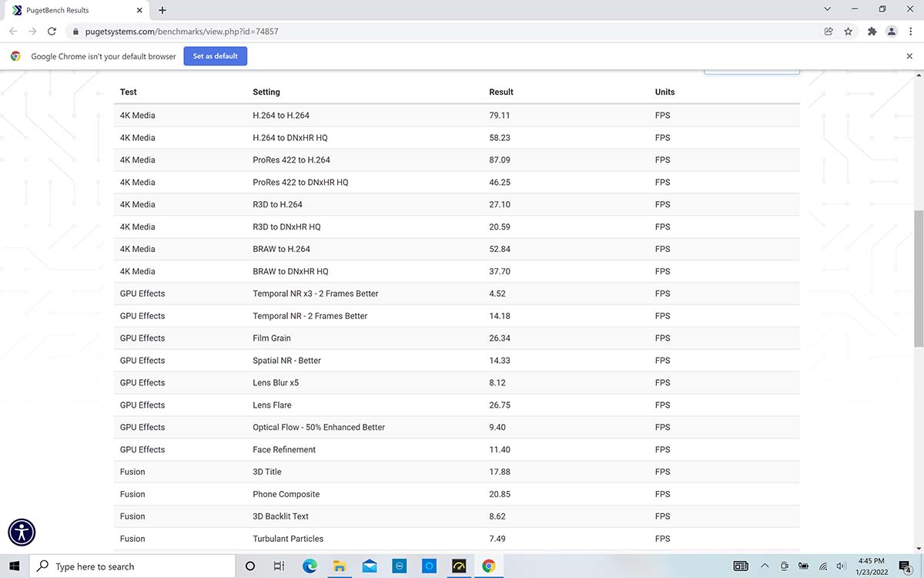The height and width of the screenshot is (578, 924).
Task: Click the 'Film Grain' setting cell
Action: [x=272, y=338]
